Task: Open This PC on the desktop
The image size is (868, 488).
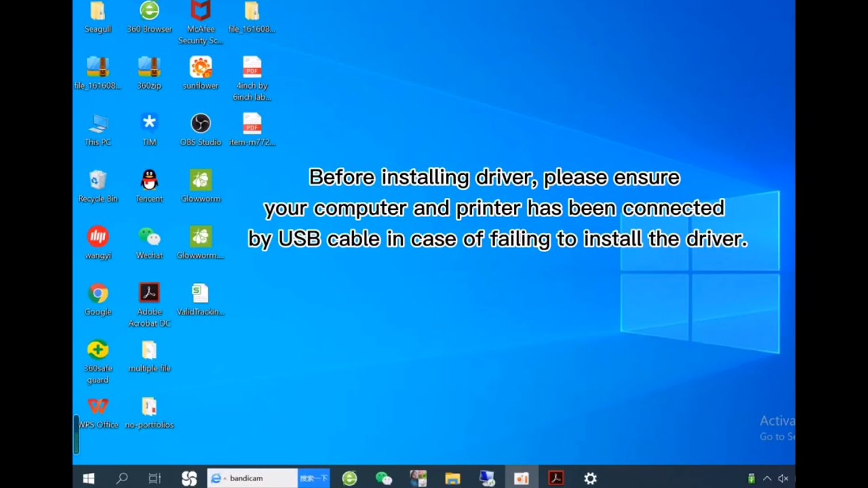Action: click(98, 129)
